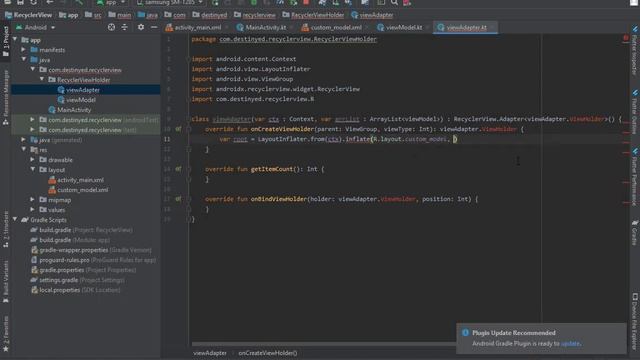This screenshot has width=640, height=360.
Task: Click the red error indicator above the editor scrollbar
Action: 626,38
